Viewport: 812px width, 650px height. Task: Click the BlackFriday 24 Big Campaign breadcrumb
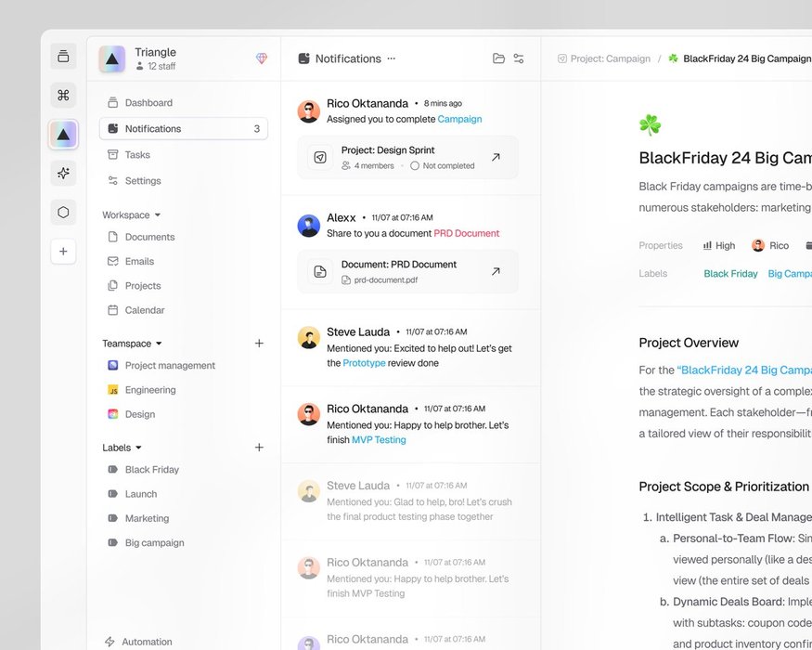[740, 58]
